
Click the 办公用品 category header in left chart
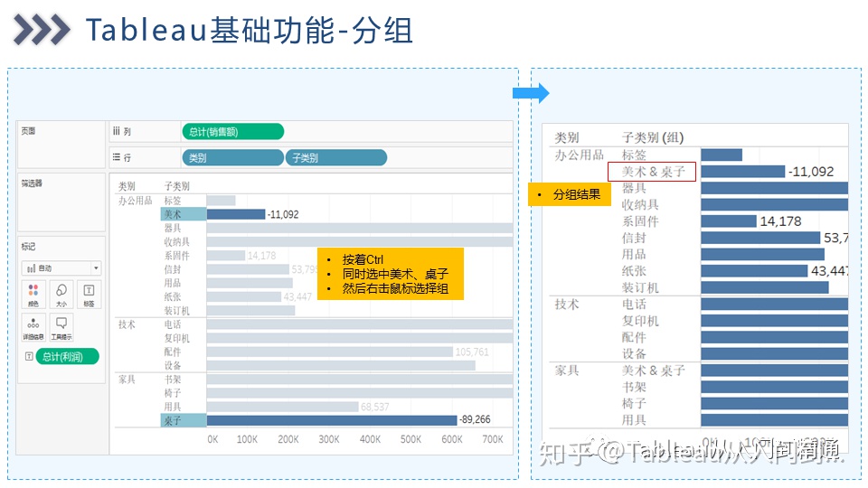[x=135, y=201]
